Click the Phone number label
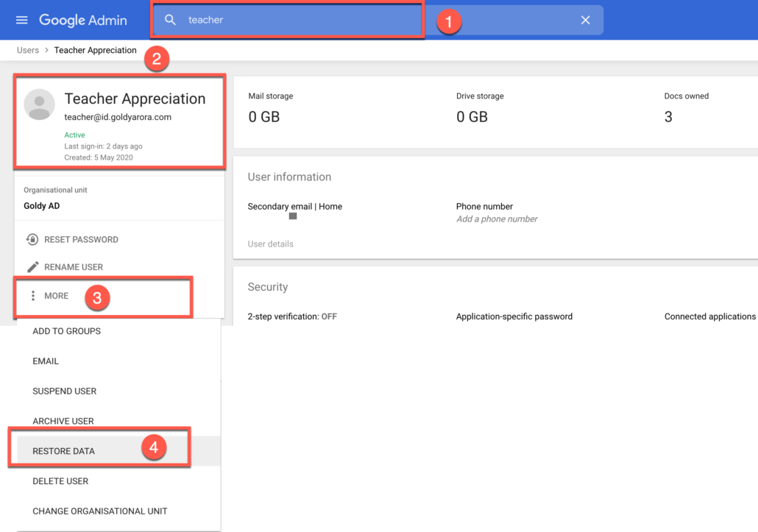The height and width of the screenshot is (532, 758). (484, 206)
